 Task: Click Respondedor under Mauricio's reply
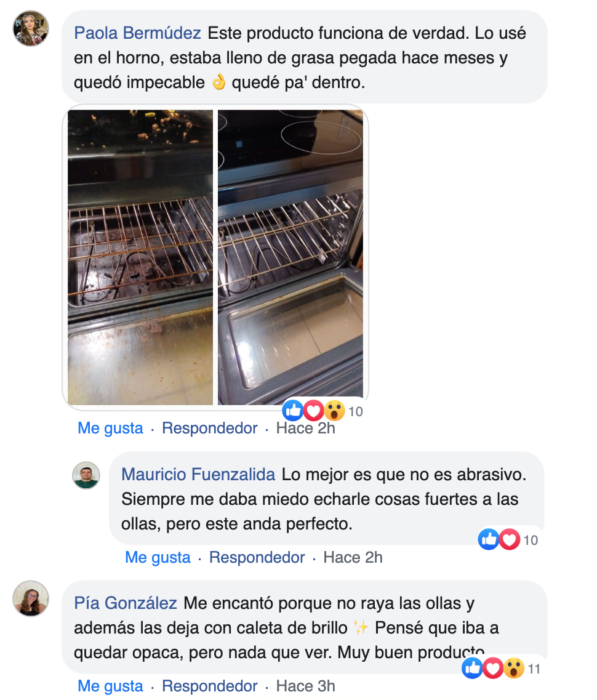[x=257, y=558]
